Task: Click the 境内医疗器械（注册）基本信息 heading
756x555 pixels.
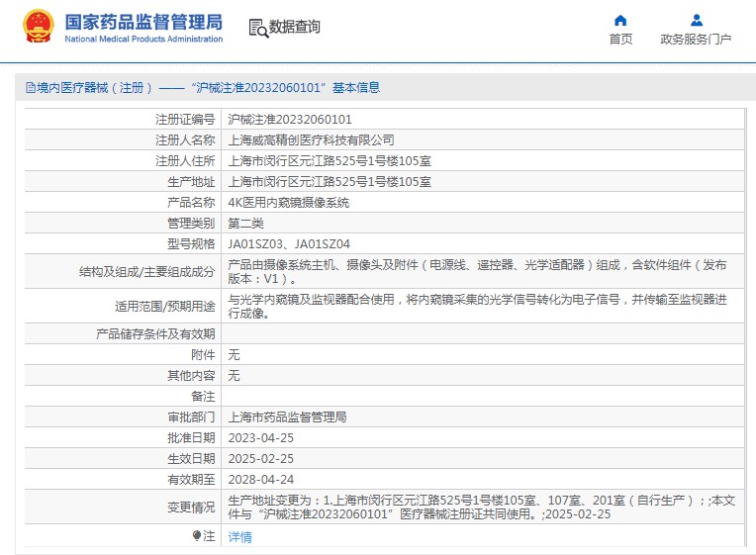Action: (x=208, y=88)
